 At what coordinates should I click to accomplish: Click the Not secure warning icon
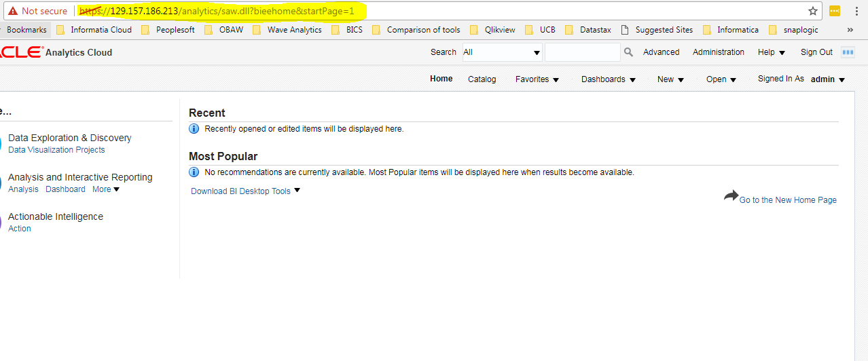pos(12,11)
